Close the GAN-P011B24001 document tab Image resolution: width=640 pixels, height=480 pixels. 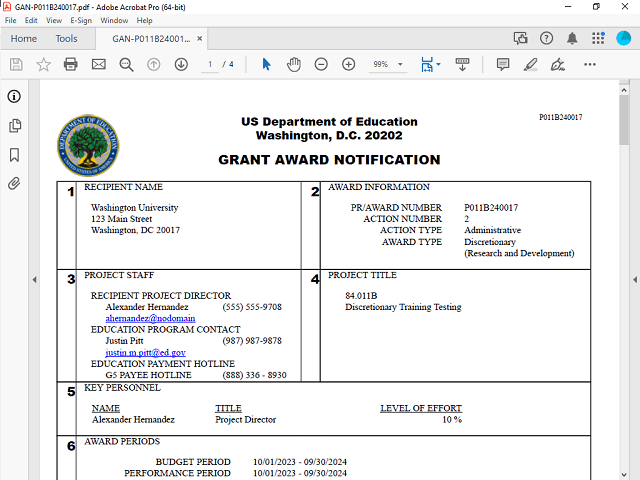coord(200,39)
